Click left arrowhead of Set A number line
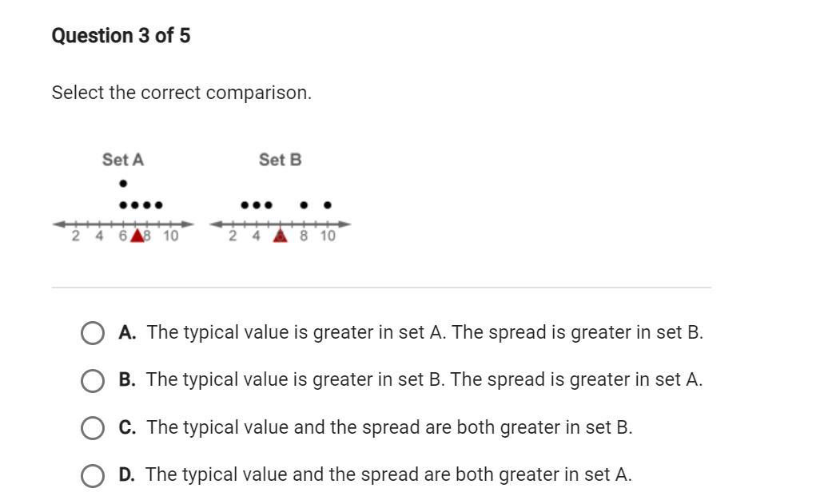The height and width of the screenshot is (504, 828). pyautogui.click(x=58, y=224)
